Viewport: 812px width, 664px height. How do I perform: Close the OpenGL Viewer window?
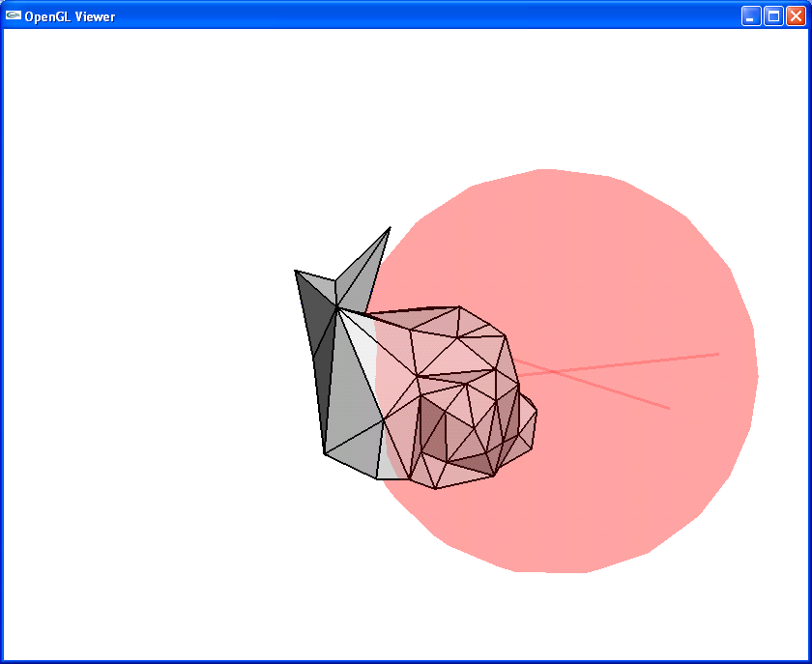pos(796,15)
